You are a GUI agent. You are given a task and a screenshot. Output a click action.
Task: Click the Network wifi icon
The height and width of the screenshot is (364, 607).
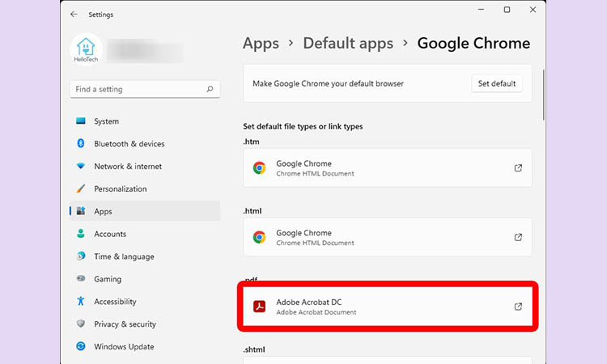[80, 166]
